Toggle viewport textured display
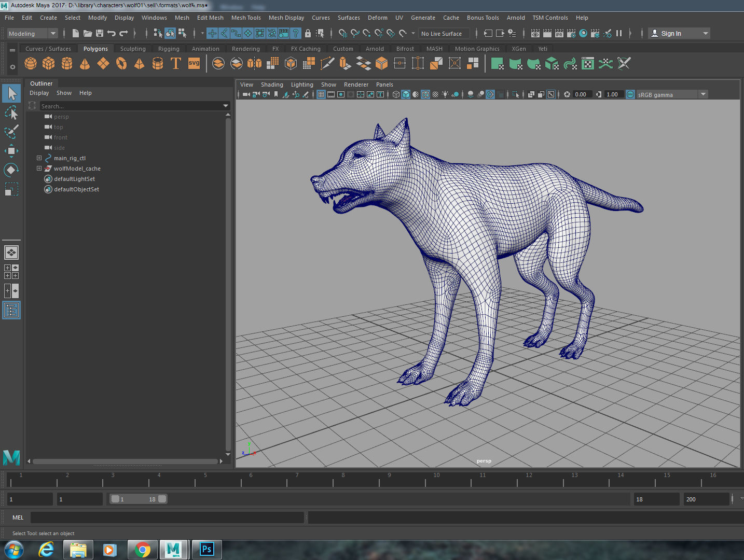744x560 pixels. pyautogui.click(x=435, y=94)
